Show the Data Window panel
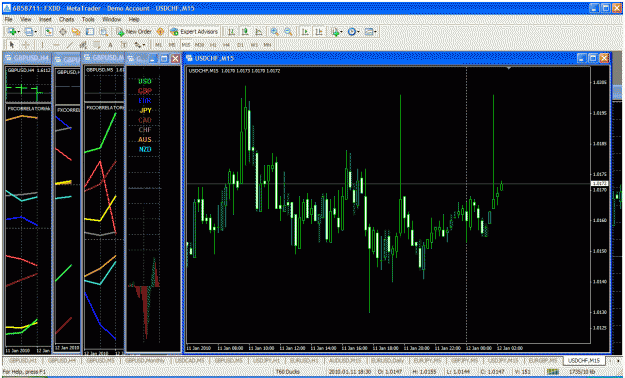The width and height of the screenshot is (625, 378). coord(63,32)
